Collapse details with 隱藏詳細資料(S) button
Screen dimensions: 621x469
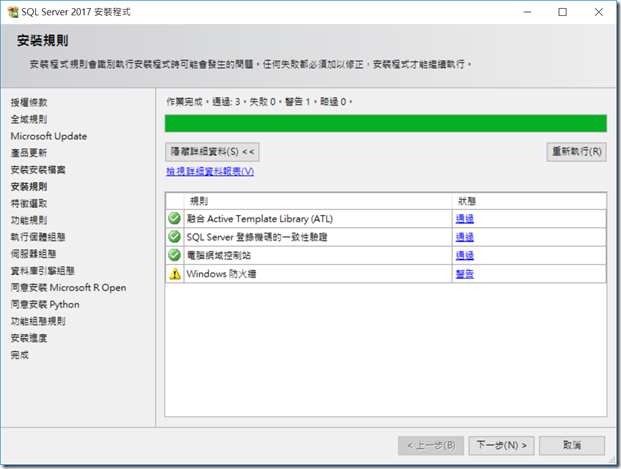(212, 152)
